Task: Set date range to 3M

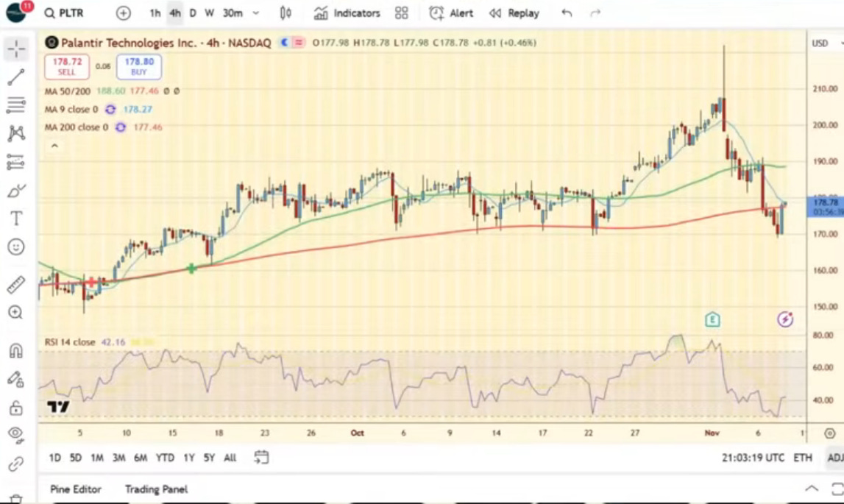Action: (x=119, y=458)
